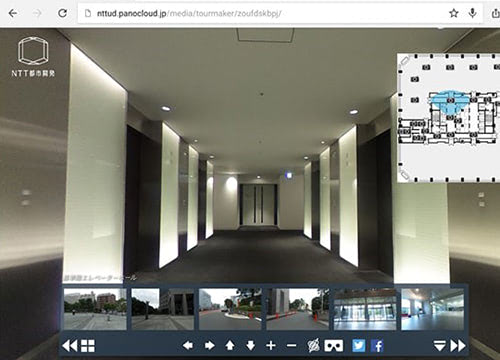
Task: Activate the microphone voice search icon
Action: [472, 13]
